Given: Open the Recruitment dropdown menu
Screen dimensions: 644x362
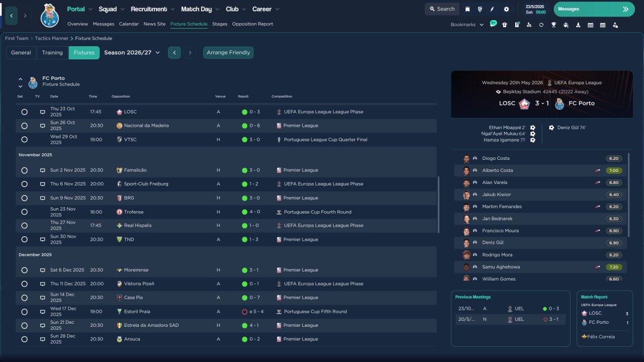Looking at the screenshot, I should click(x=152, y=9).
